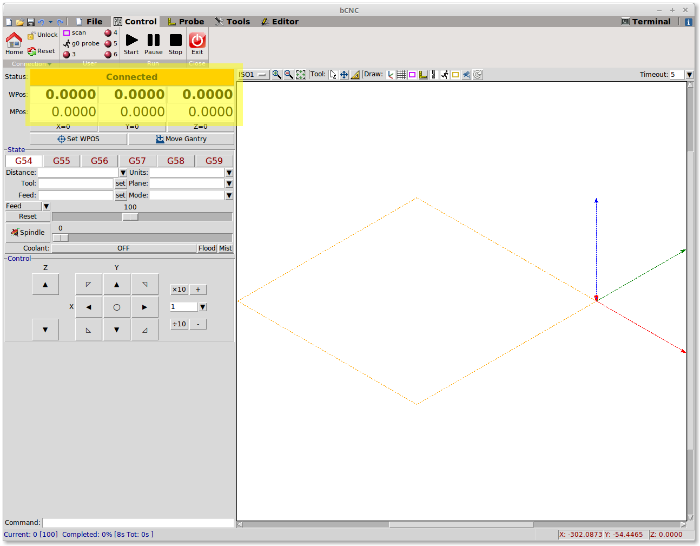The image size is (700, 546).
Task: Click the ×10 step multiplier button
Action: [x=179, y=290]
